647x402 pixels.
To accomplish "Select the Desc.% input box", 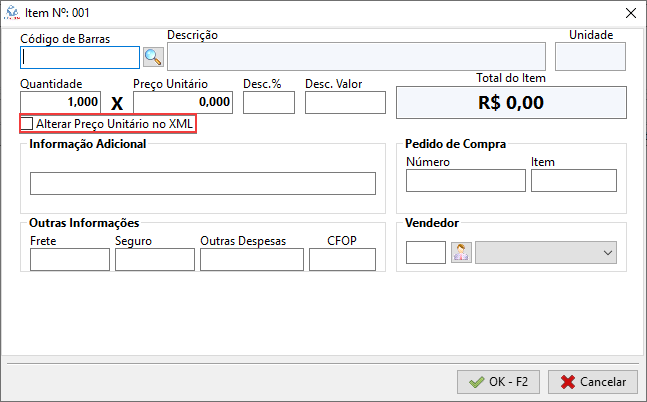I will pos(268,102).
